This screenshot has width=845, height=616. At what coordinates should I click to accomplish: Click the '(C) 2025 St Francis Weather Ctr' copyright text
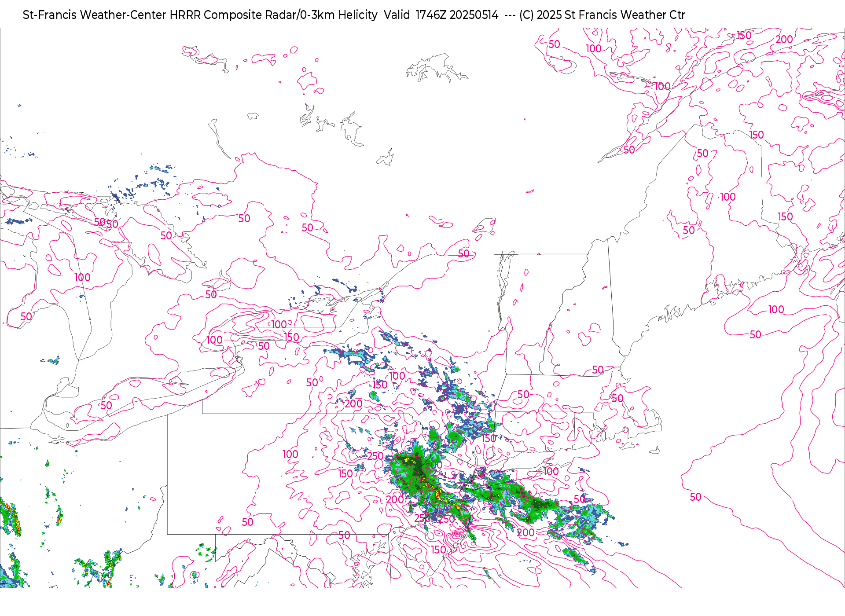(x=602, y=15)
